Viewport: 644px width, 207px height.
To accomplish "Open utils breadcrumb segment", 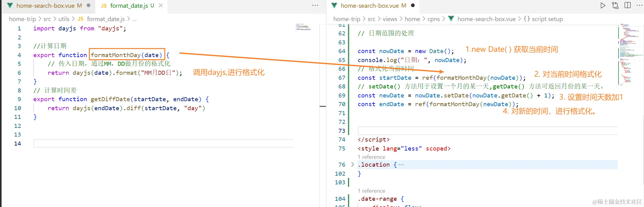I will pyautogui.click(x=64, y=19).
